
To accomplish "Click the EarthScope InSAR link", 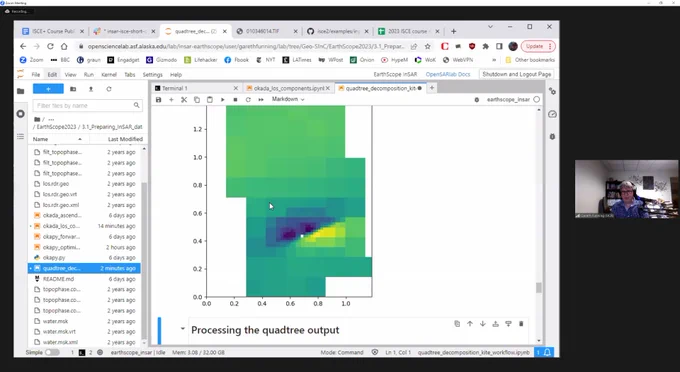I will tap(395, 75).
